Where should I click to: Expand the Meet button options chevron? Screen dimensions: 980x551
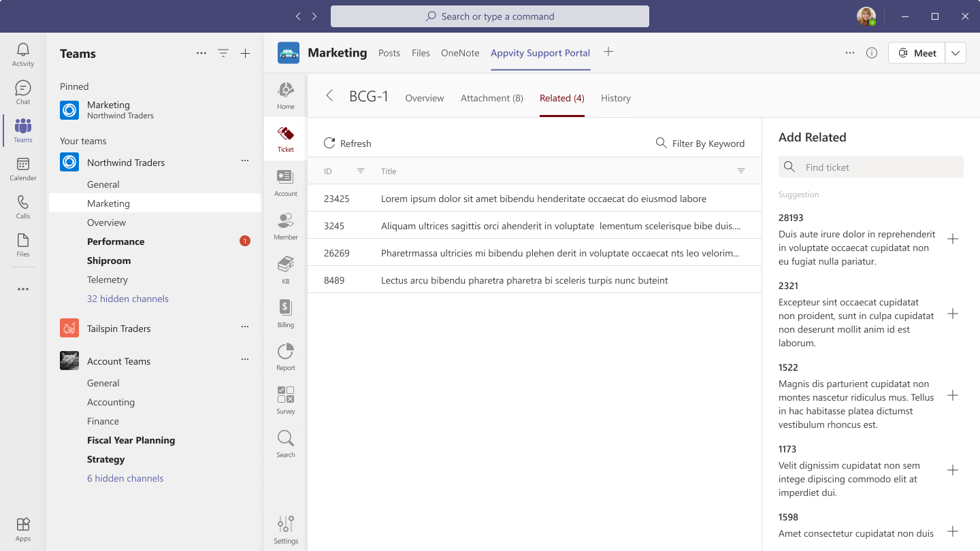pyautogui.click(x=955, y=52)
